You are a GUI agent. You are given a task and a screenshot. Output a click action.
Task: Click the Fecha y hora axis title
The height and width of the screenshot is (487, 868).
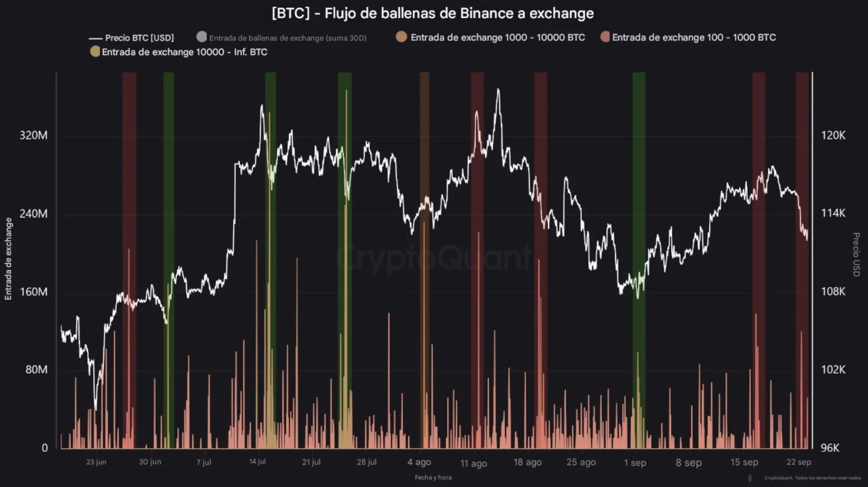tap(433, 477)
